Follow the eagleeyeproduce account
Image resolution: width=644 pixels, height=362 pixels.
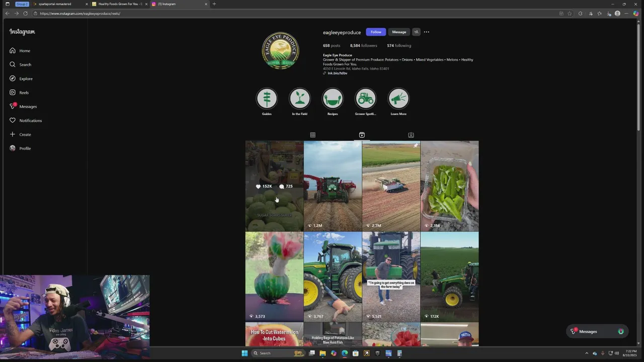[x=376, y=32]
